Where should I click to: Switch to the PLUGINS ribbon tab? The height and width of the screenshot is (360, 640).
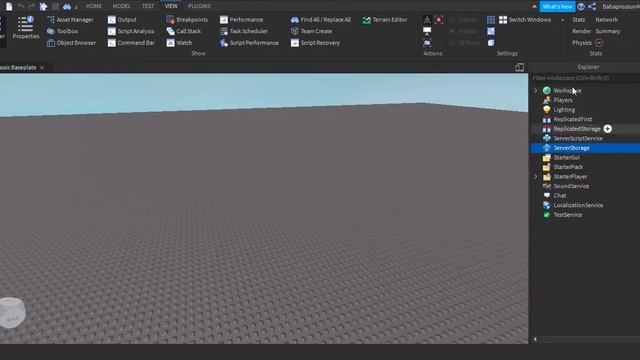pos(199,6)
